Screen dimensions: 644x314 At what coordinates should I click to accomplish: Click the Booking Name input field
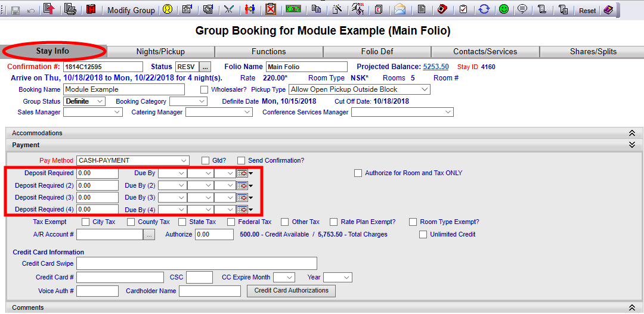click(x=124, y=89)
